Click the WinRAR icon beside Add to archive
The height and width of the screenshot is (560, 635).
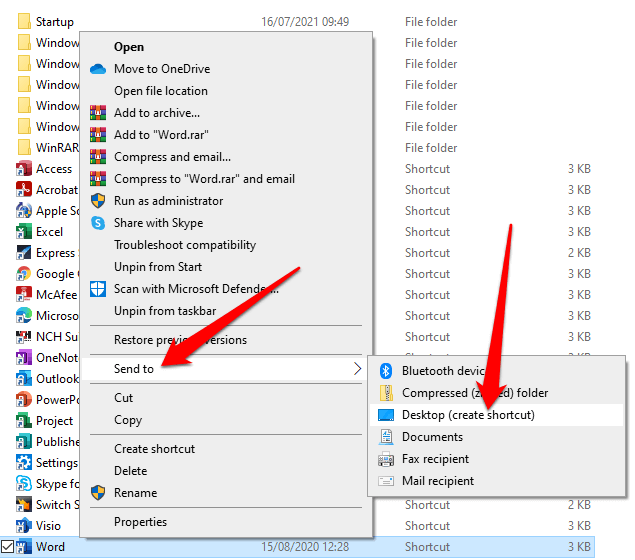pyautogui.click(x=98, y=113)
